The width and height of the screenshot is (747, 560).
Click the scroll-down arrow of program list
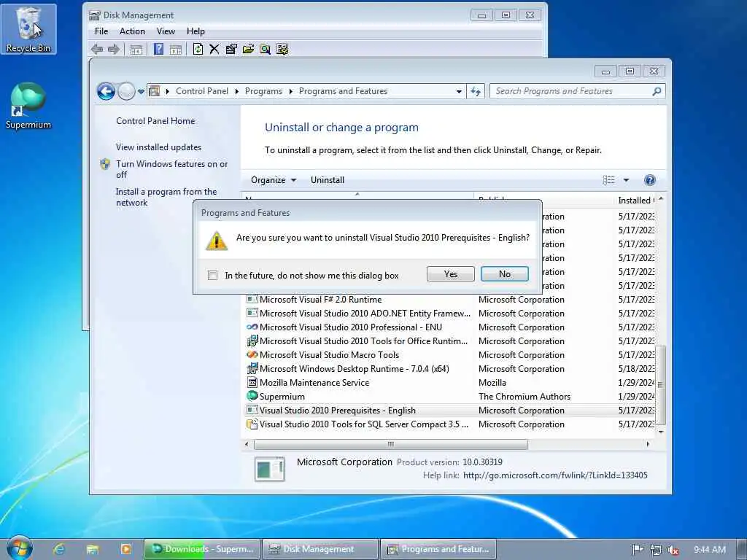661,432
